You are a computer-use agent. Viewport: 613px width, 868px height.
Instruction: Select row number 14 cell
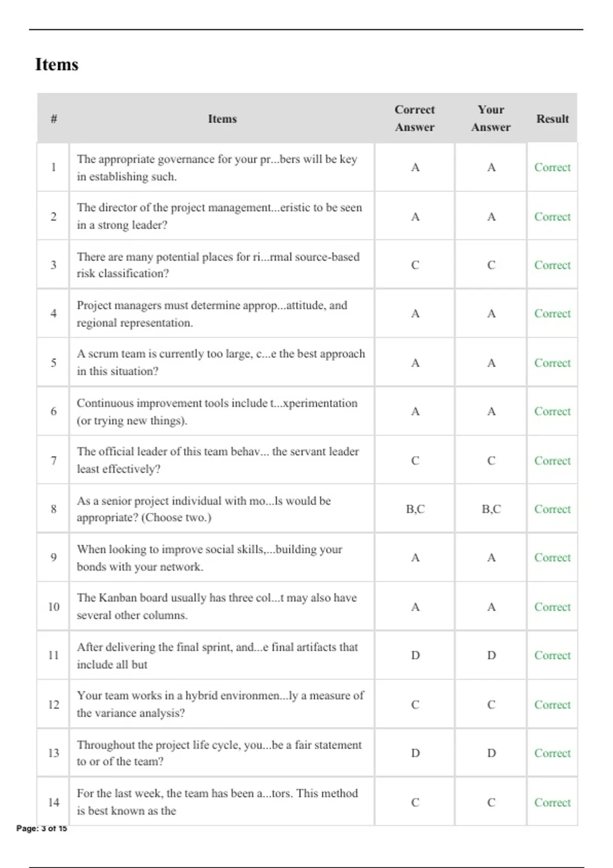[53, 802]
